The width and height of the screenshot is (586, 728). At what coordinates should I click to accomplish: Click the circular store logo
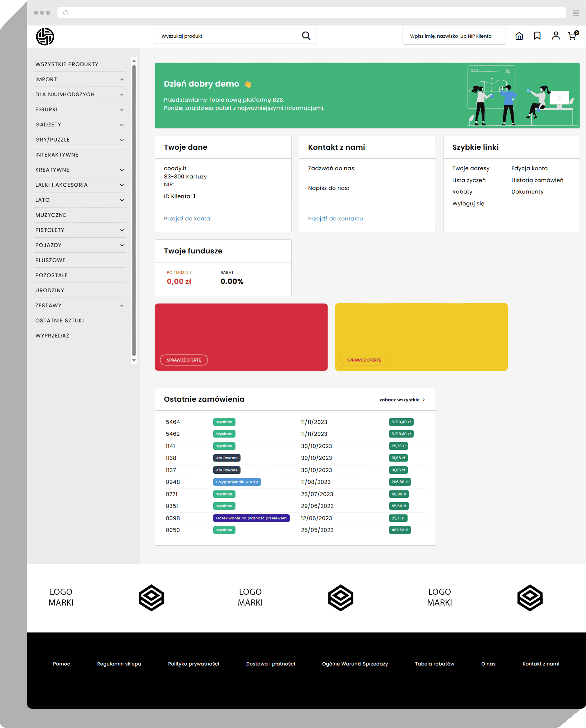[45, 37]
